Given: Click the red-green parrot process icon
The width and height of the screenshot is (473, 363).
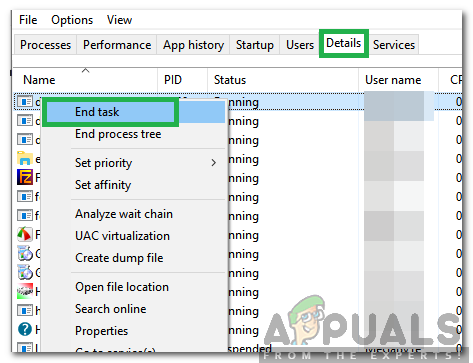Looking at the screenshot, I should 25,234.
